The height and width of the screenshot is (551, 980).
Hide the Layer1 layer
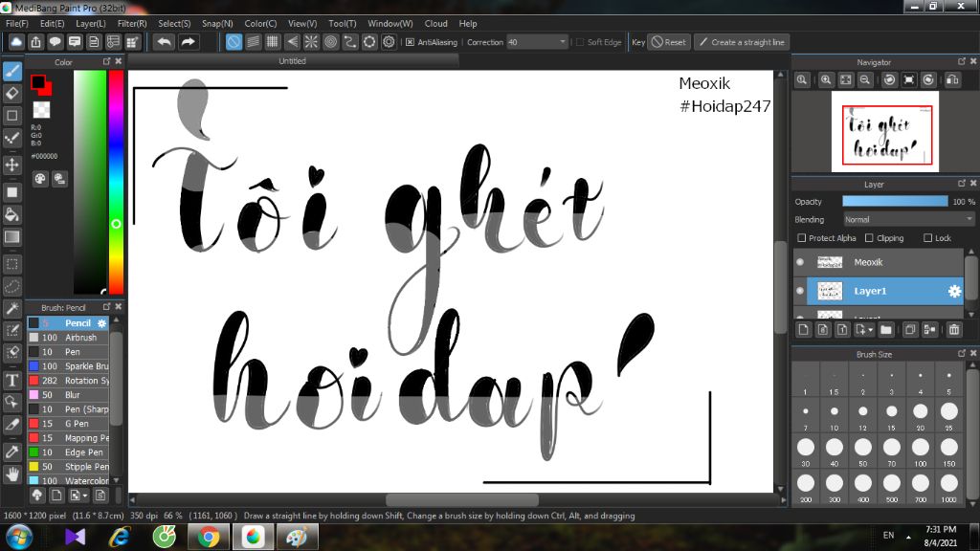click(800, 291)
